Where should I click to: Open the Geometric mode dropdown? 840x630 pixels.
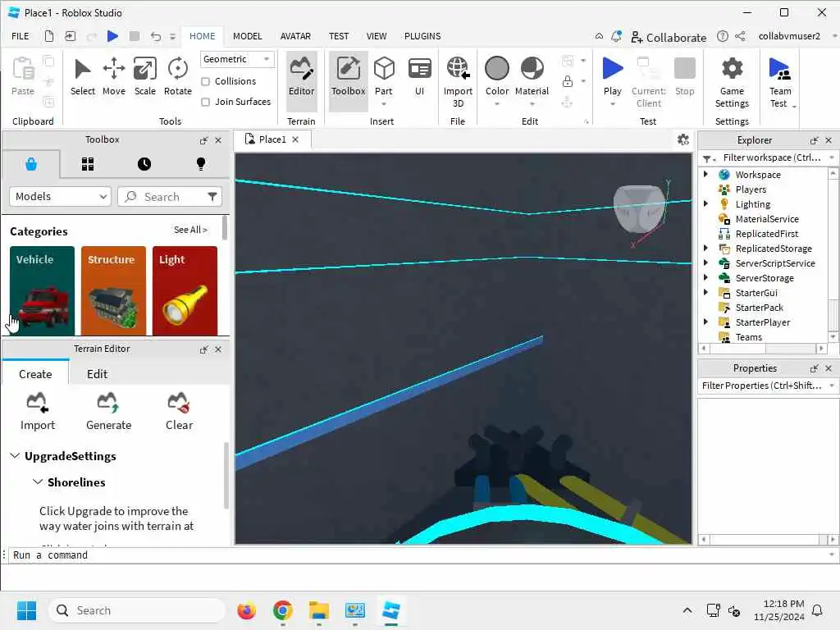(x=237, y=59)
